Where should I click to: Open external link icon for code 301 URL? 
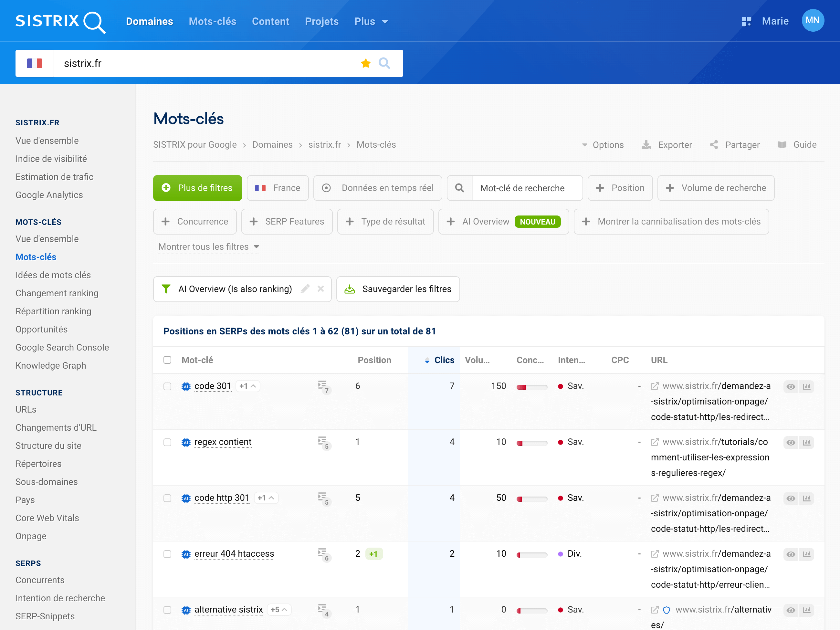coord(654,386)
